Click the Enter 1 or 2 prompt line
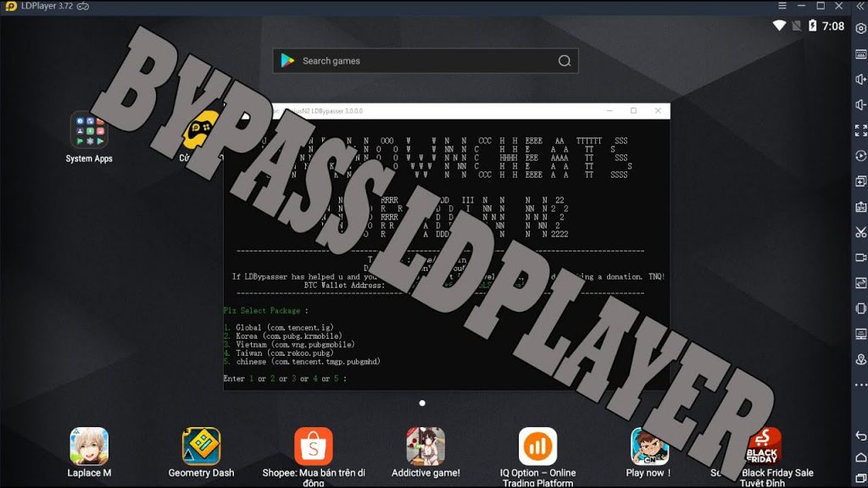The image size is (868, 488). coord(285,379)
